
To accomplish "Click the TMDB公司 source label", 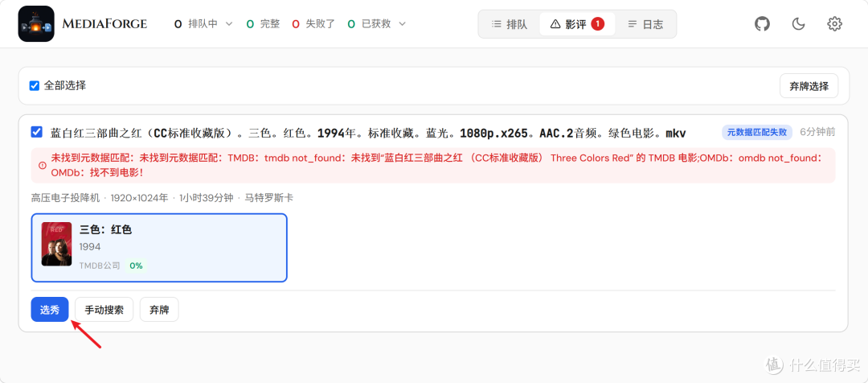I will 100,266.
